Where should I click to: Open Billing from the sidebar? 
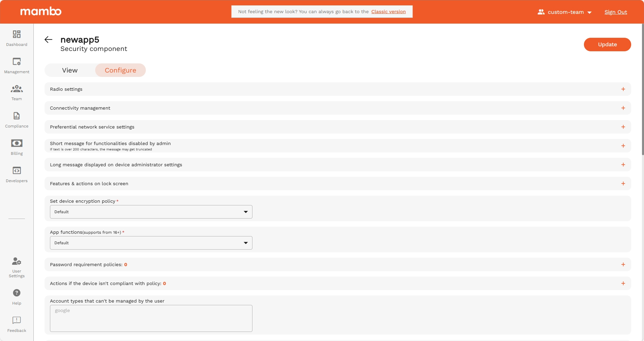(17, 146)
